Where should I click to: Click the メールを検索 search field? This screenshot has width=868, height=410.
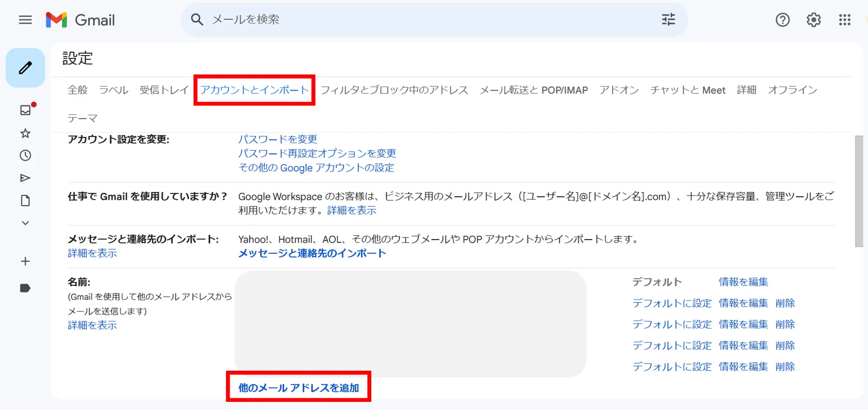pos(433,19)
